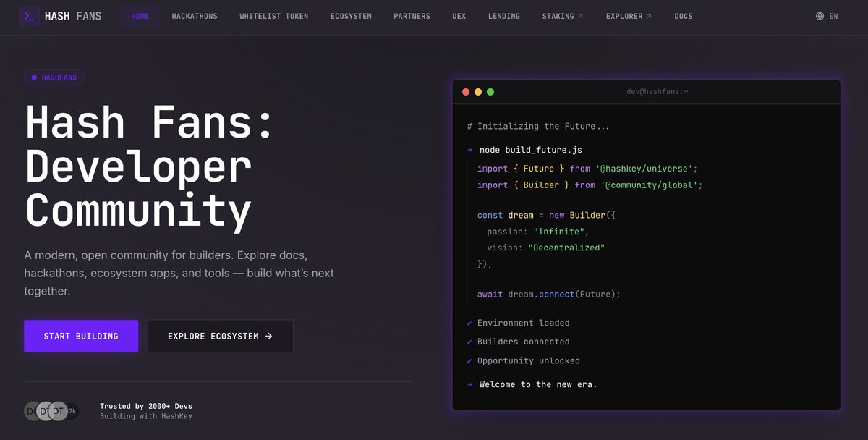This screenshot has height=440, width=868.
Task: Click the 'Trusted by 2000+ Devs' text
Action: [x=146, y=406]
